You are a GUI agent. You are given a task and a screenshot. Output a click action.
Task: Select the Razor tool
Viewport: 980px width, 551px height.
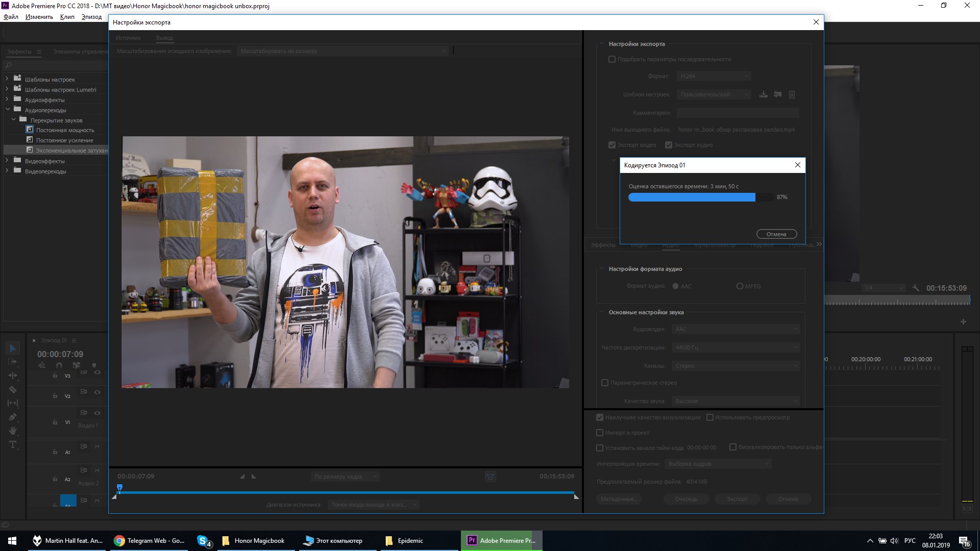pyautogui.click(x=13, y=389)
